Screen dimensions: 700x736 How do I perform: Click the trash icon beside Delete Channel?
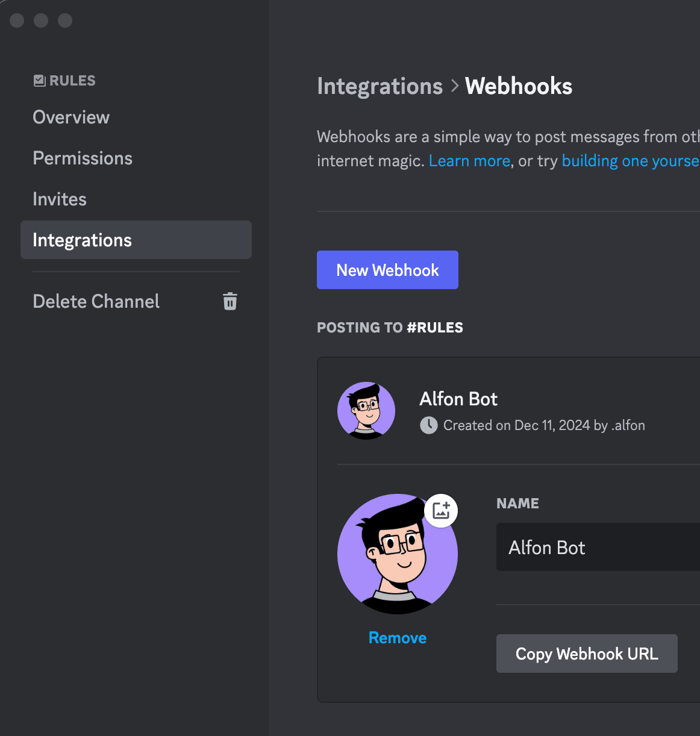coord(230,301)
